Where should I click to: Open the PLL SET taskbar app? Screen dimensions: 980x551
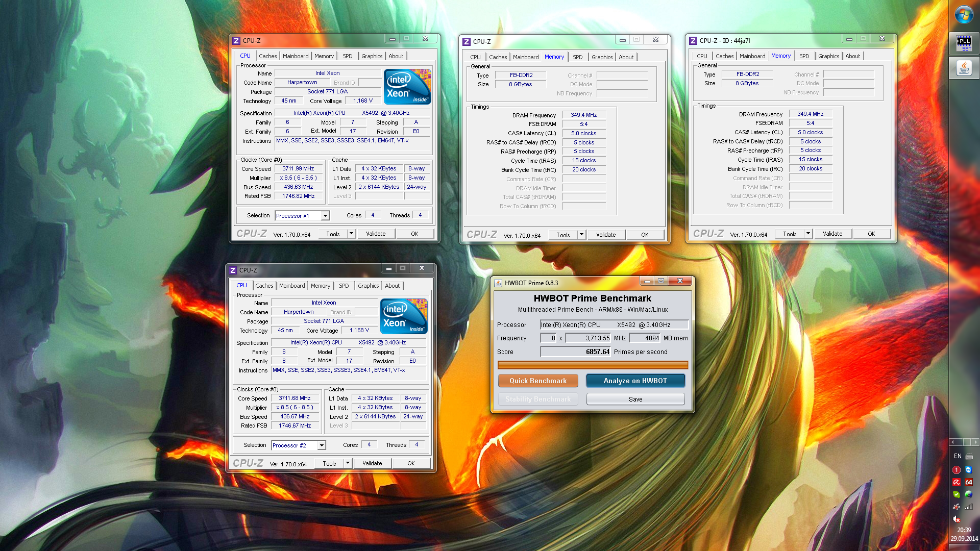[x=964, y=43]
